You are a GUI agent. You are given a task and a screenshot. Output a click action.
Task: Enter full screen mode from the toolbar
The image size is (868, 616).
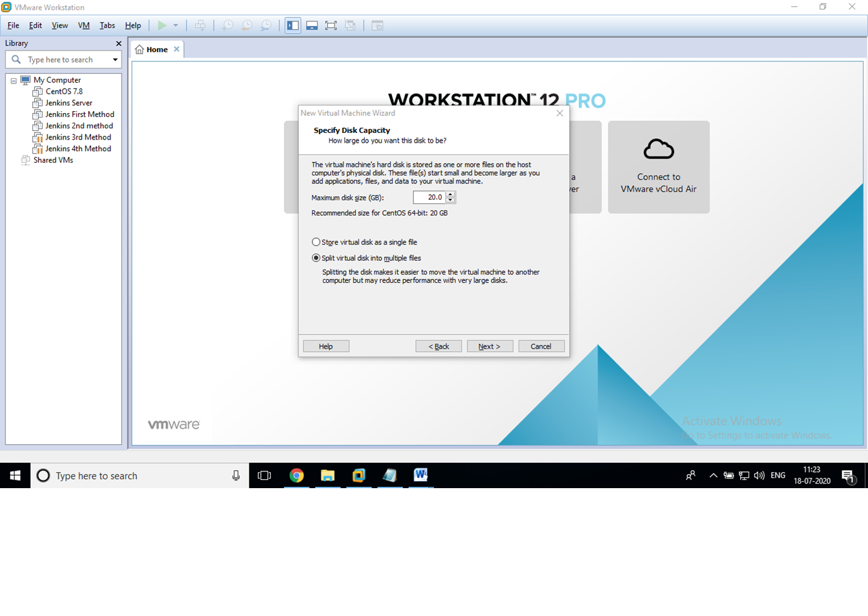(331, 25)
